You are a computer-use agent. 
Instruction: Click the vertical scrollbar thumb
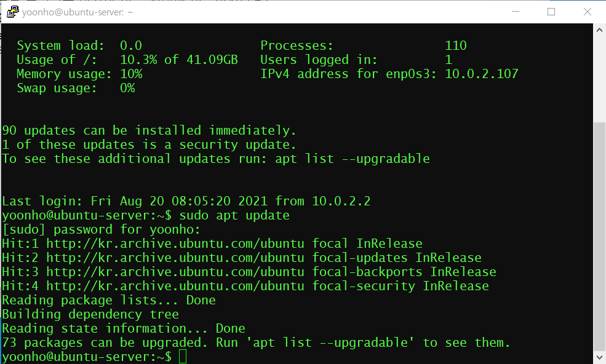(x=599, y=236)
